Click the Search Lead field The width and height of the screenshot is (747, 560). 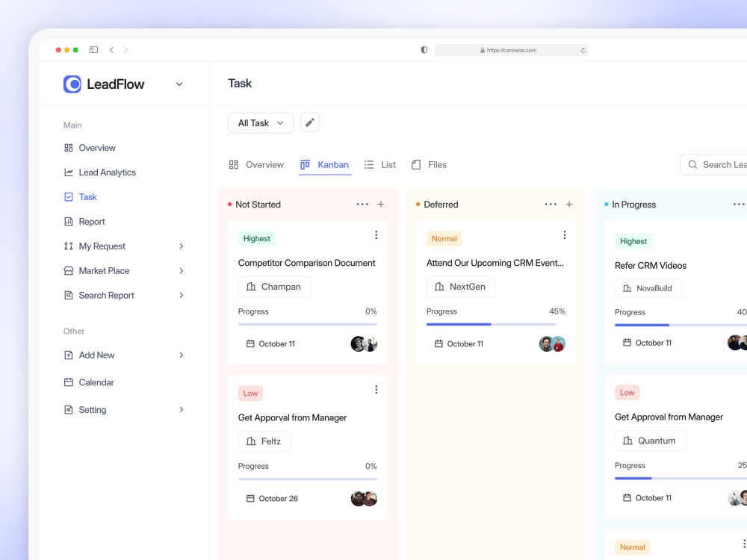tap(713, 165)
